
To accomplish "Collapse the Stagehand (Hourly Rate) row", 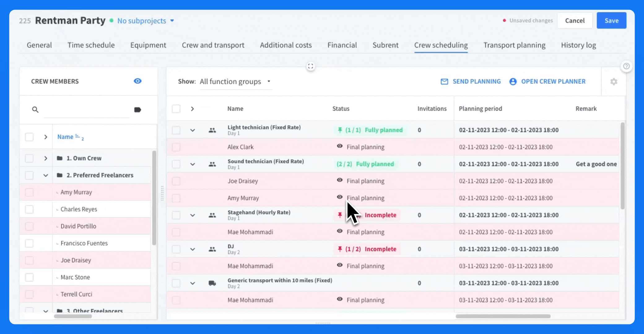I will click(193, 215).
